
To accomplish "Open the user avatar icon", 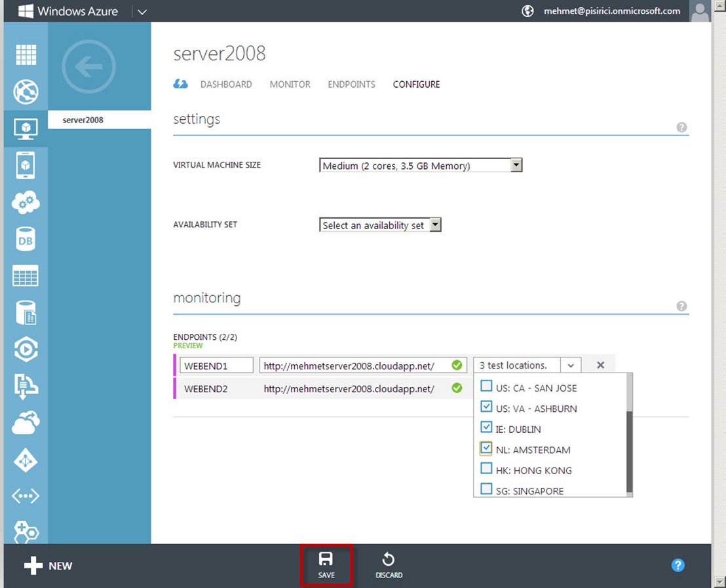I will click(x=700, y=11).
